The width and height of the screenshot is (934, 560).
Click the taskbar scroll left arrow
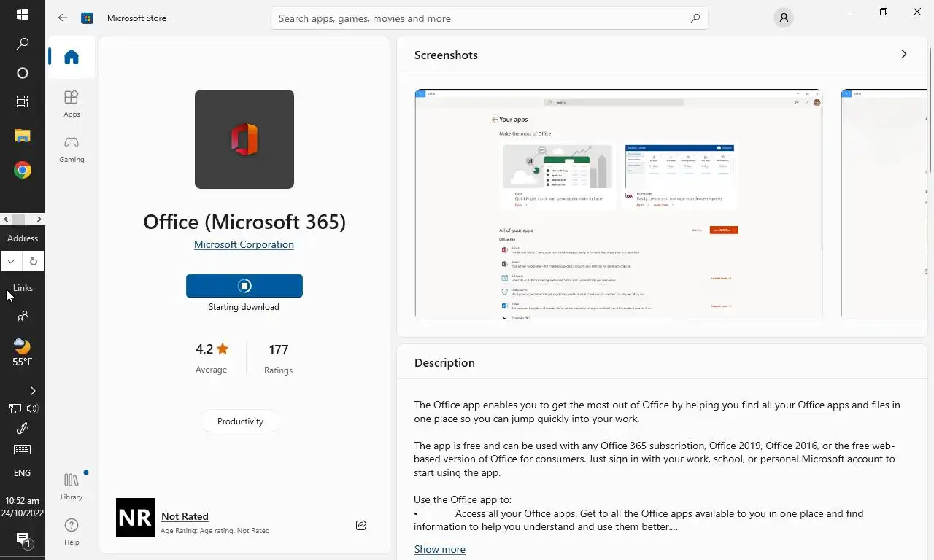click(6, 219)
